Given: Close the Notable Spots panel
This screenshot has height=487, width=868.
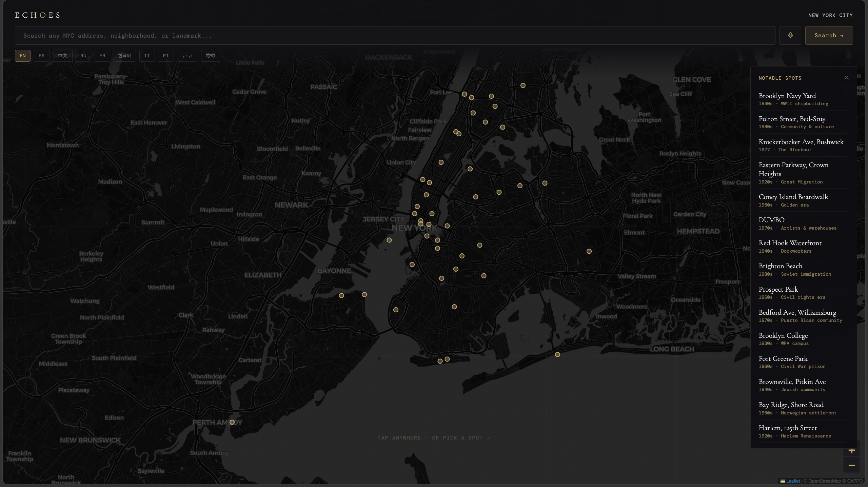Looking at the screenshot, I should 846,78.
